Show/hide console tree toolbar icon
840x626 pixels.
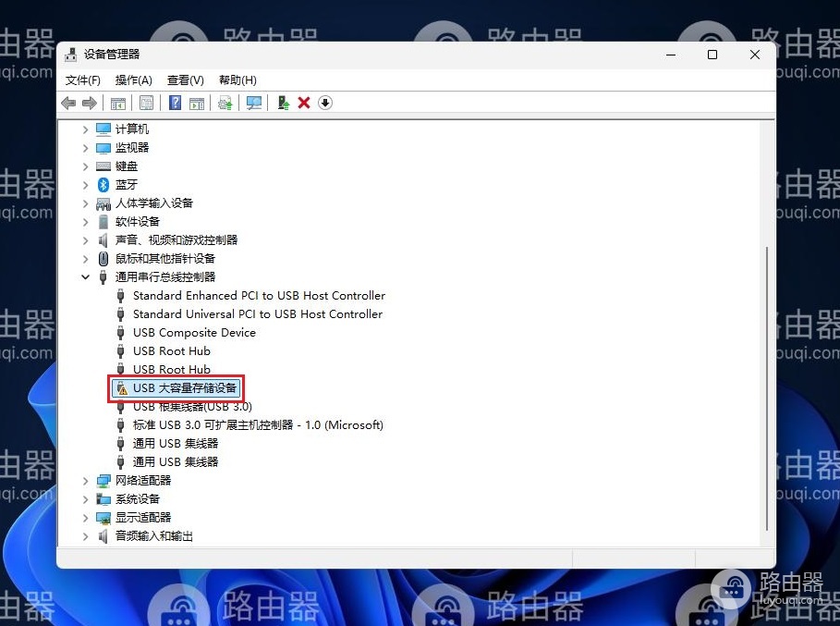pyautogui.click(x=118, y=103)
